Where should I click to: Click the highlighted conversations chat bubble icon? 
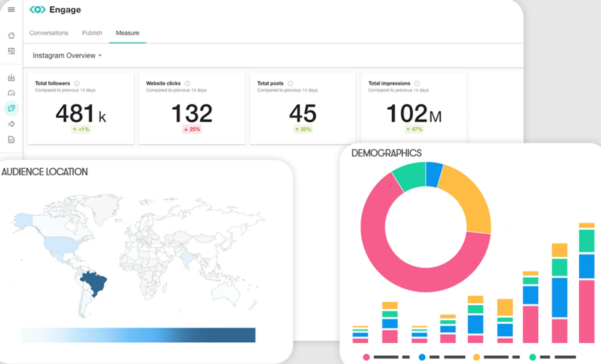point(11,108)
